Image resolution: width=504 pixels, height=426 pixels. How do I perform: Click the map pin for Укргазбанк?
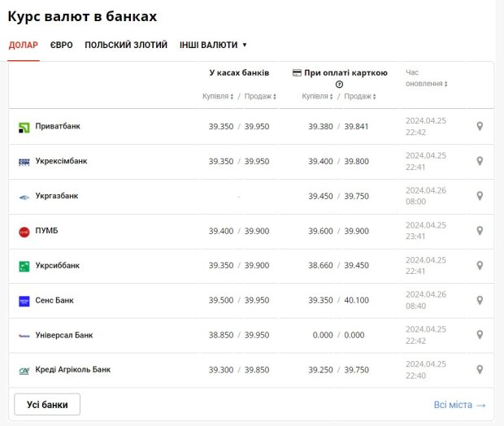pos(480,196)
